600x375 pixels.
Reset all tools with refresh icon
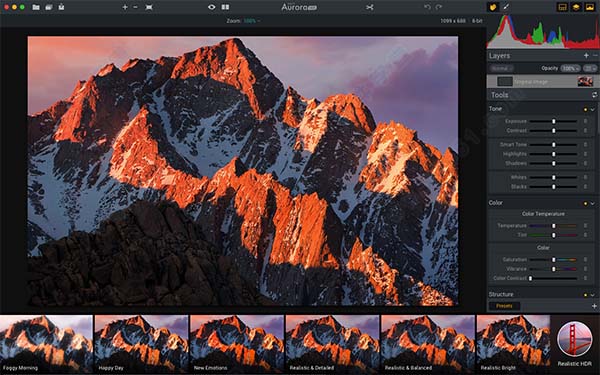(x=594, y=95)
